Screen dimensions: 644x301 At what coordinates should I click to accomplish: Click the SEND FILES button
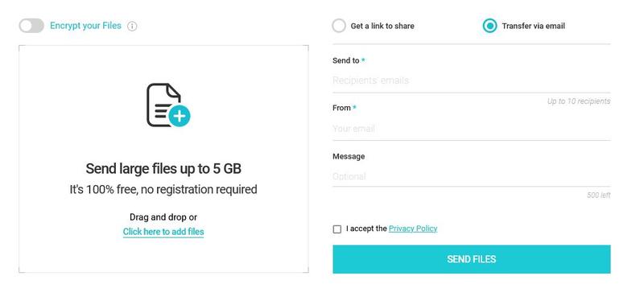click(472, 259)
